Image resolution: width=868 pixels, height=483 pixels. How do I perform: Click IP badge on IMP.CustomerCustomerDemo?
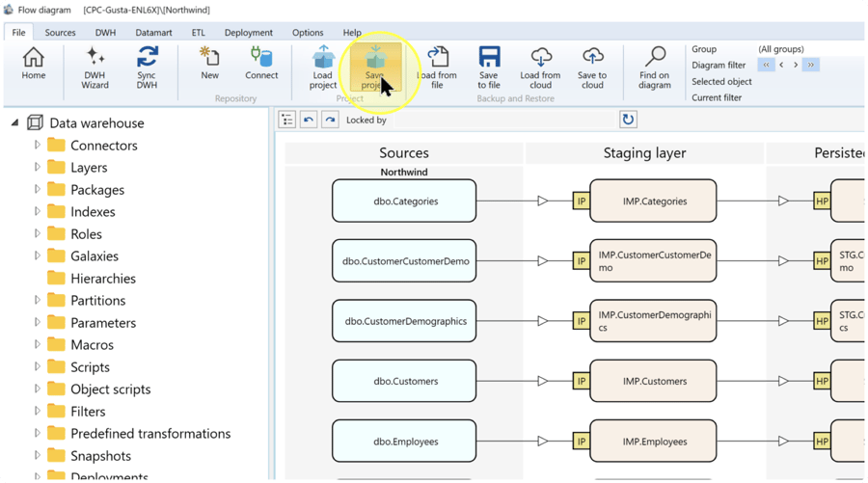[582, 260]
